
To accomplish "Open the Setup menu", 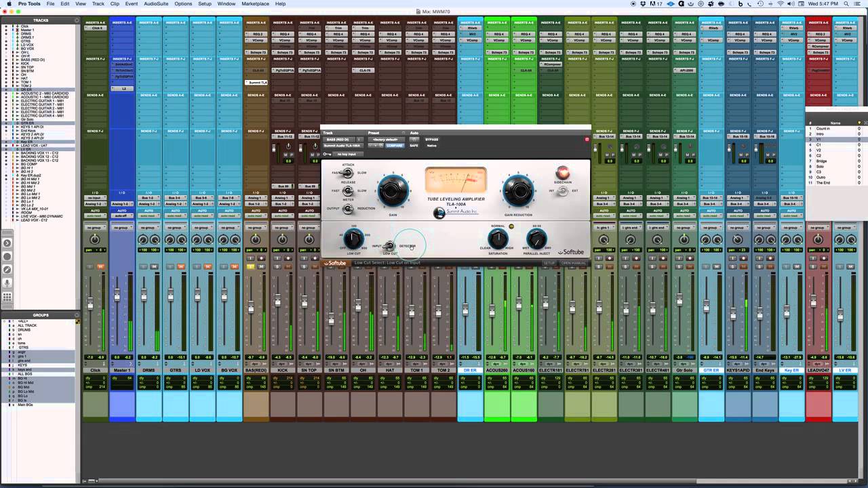I will [x=205, y=3].
